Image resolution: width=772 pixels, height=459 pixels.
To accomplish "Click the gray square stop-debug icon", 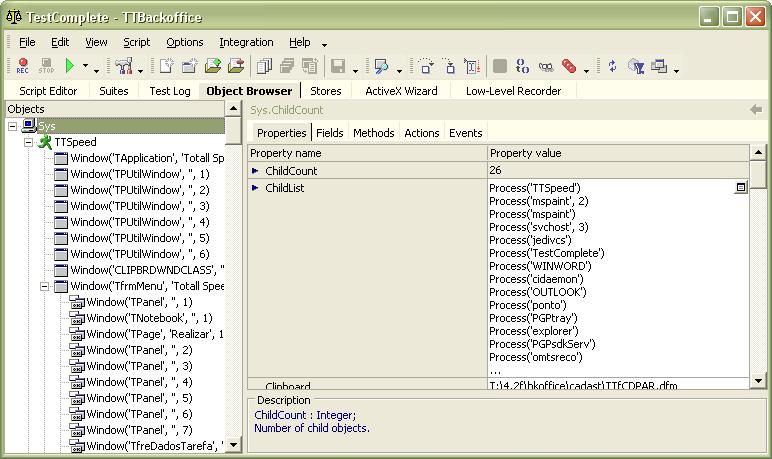I will 500,66.
